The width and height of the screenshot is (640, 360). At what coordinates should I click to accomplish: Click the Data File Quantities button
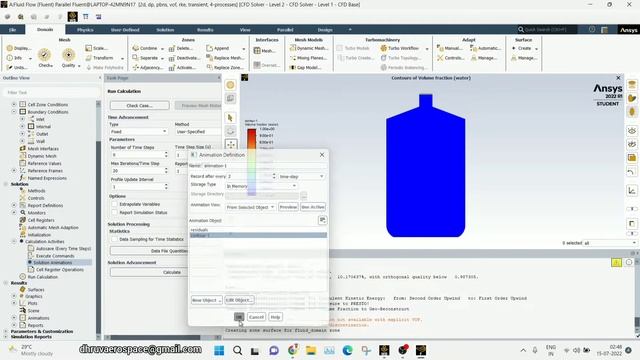[x=169, y=251]
